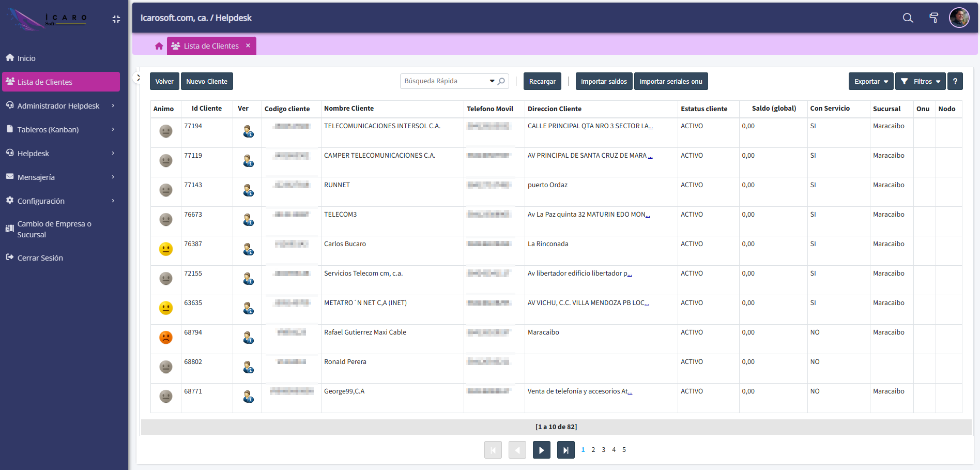The image size is (980, 470).
Task: Open the quick search options dropdown arrow
Action: click(x=492, y=81)
